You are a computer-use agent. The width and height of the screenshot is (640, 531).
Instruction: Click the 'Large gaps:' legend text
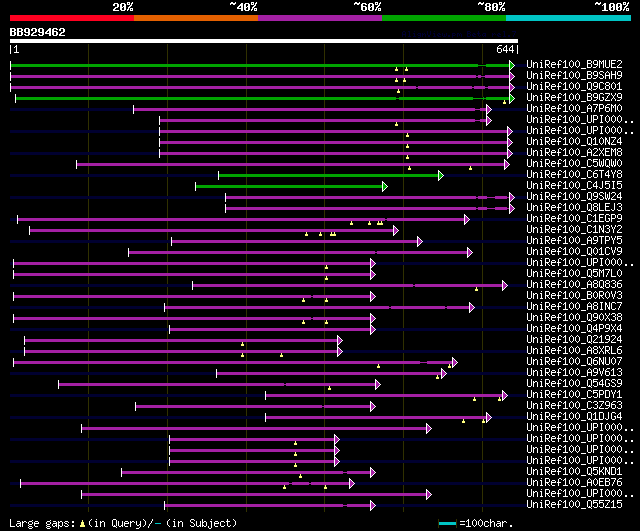[42, 523]
